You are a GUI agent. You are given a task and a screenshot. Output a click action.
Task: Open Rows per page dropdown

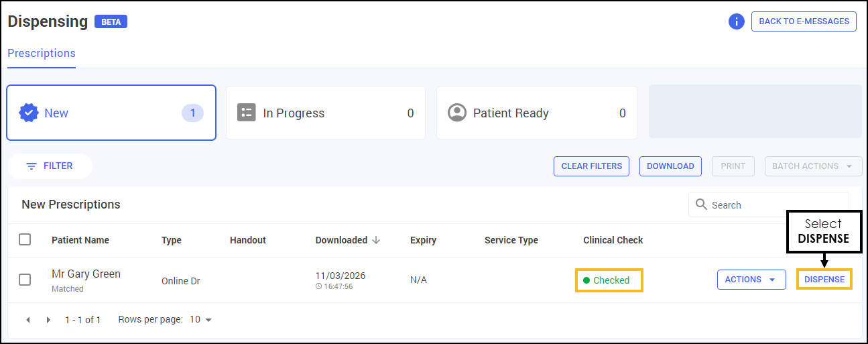[x=201, y=320]
